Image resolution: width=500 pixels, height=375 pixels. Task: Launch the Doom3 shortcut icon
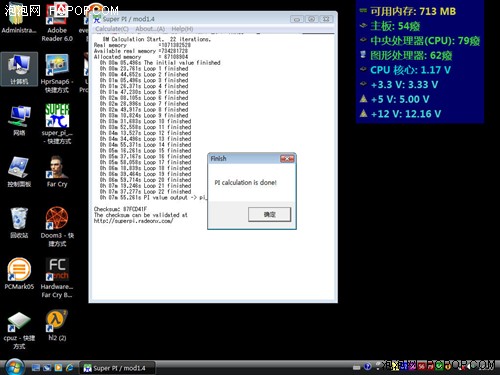point(57,227)
